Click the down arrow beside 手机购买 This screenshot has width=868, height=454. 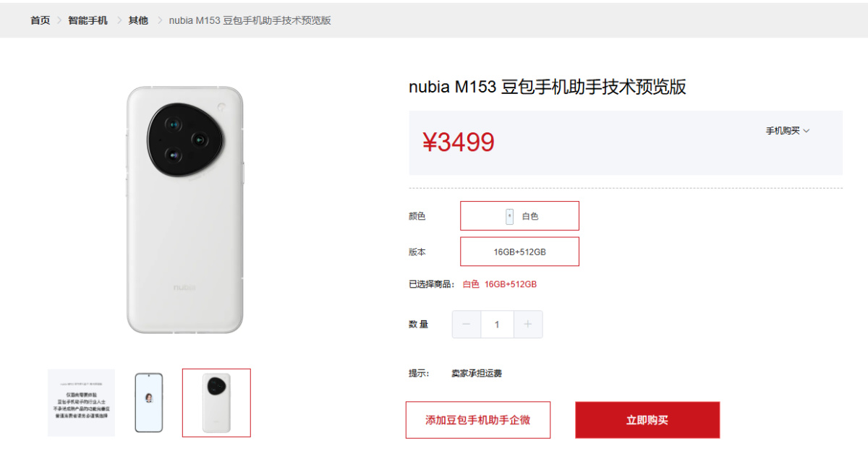click(x=807, y=131)
